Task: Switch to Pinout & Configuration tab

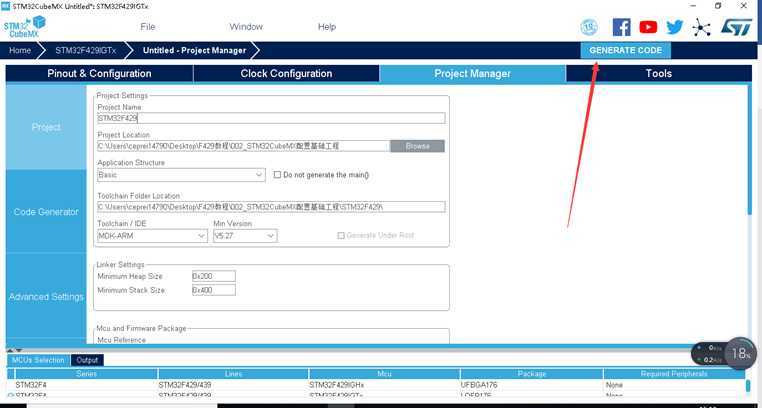Action: point(99,74)
